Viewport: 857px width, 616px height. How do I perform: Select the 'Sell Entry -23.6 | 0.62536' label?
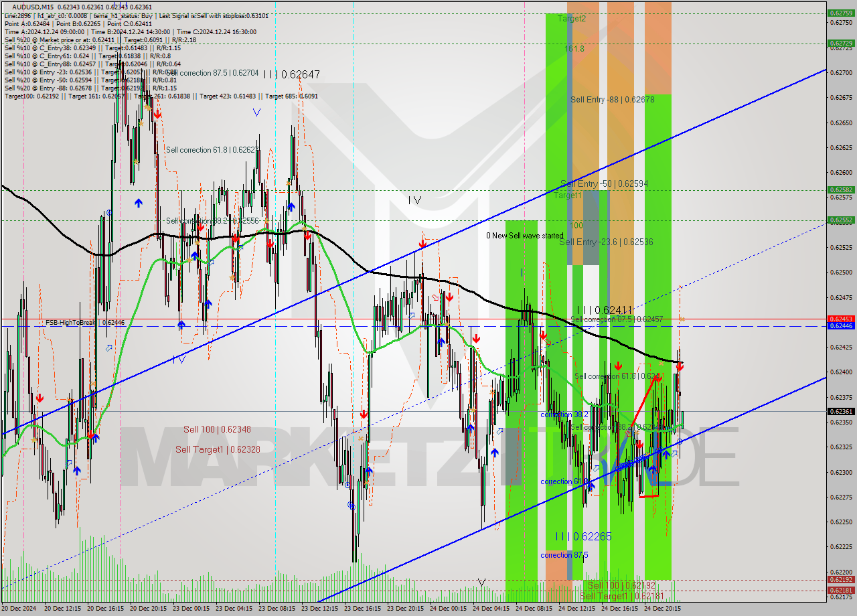[606, 242]
